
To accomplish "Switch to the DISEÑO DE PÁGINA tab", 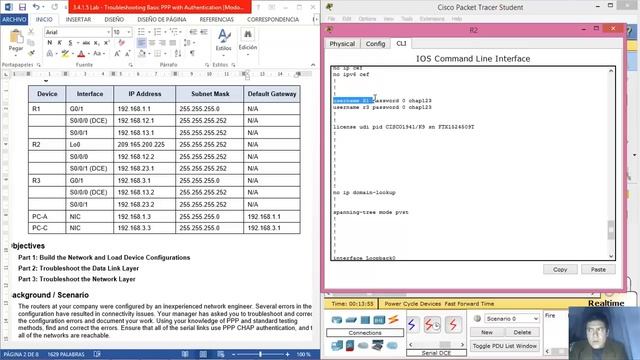I will coord(162,19).
